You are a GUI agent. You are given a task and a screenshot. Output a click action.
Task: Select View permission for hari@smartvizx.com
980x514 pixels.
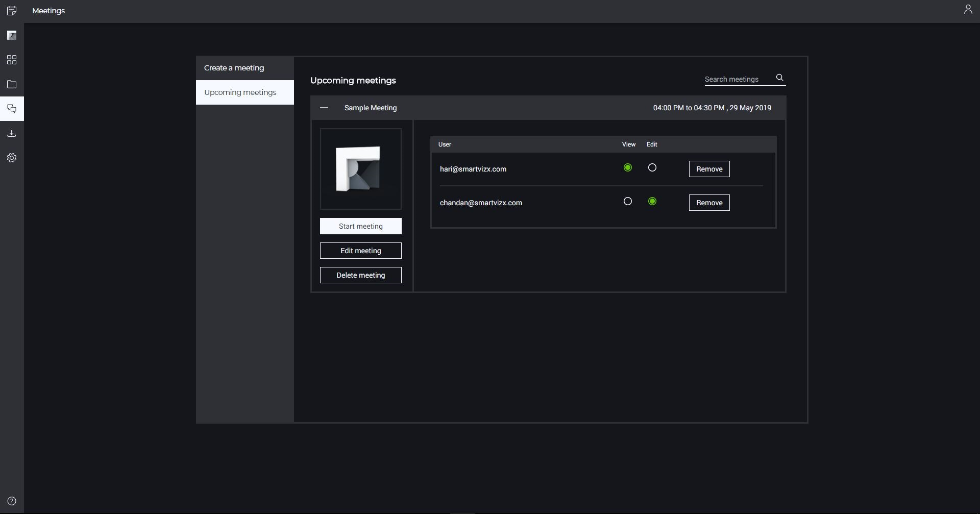click(x=628, y=167)
